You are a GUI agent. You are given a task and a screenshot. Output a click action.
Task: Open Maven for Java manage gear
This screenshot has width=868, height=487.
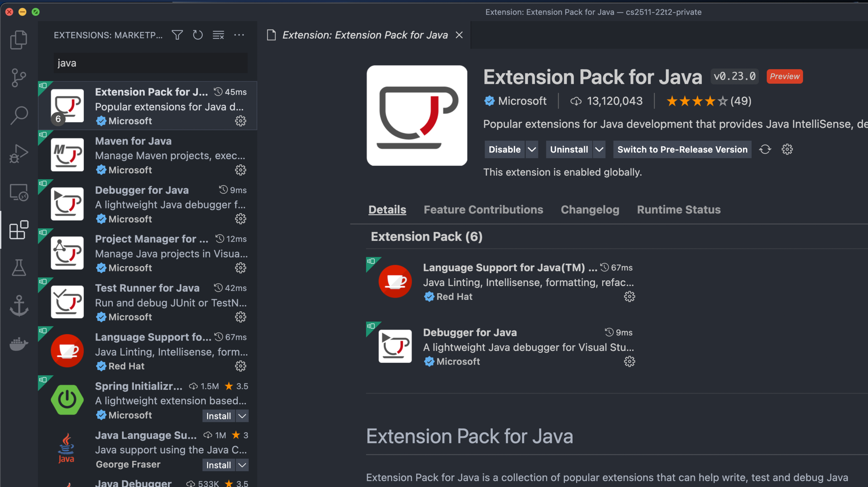tap(240, 170)
